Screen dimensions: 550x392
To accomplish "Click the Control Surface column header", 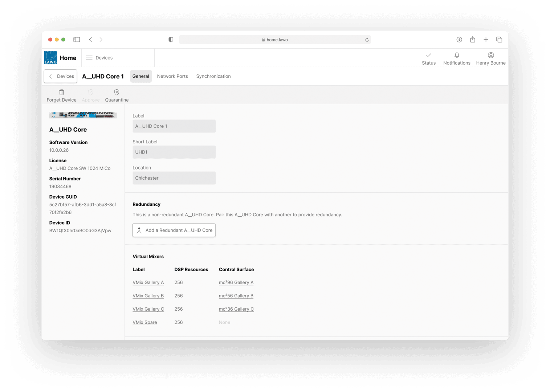I will 236,270.
